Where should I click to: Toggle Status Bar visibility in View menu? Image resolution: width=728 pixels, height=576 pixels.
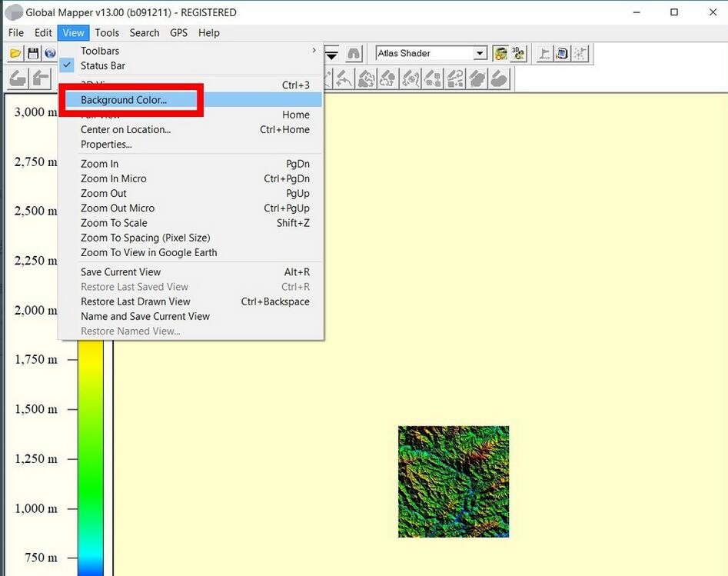click(x=102, y=65)
